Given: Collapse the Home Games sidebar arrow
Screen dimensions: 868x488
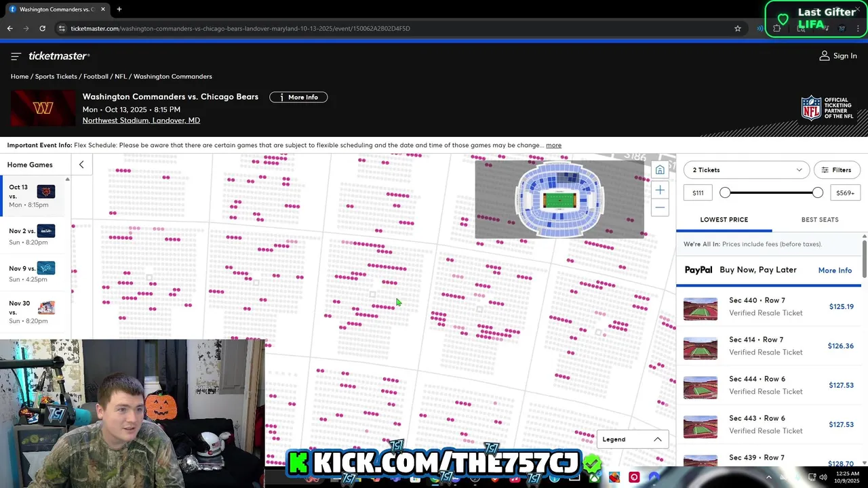Looking at the screenshot, I should pyautogui.click(x=81, y=165).
